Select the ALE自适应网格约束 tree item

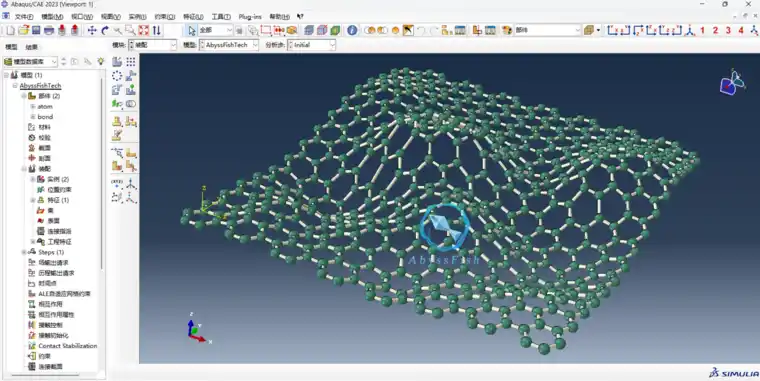pos(64,294)
